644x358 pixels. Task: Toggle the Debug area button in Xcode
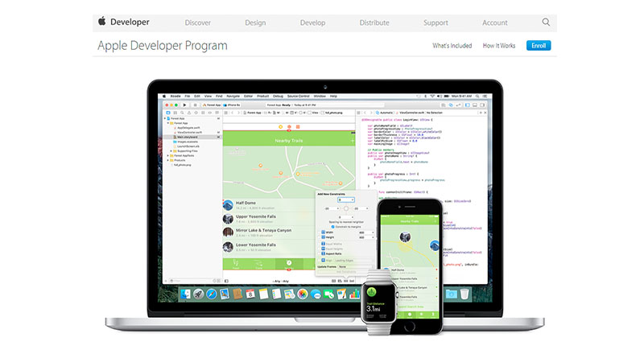click(475, 105)
